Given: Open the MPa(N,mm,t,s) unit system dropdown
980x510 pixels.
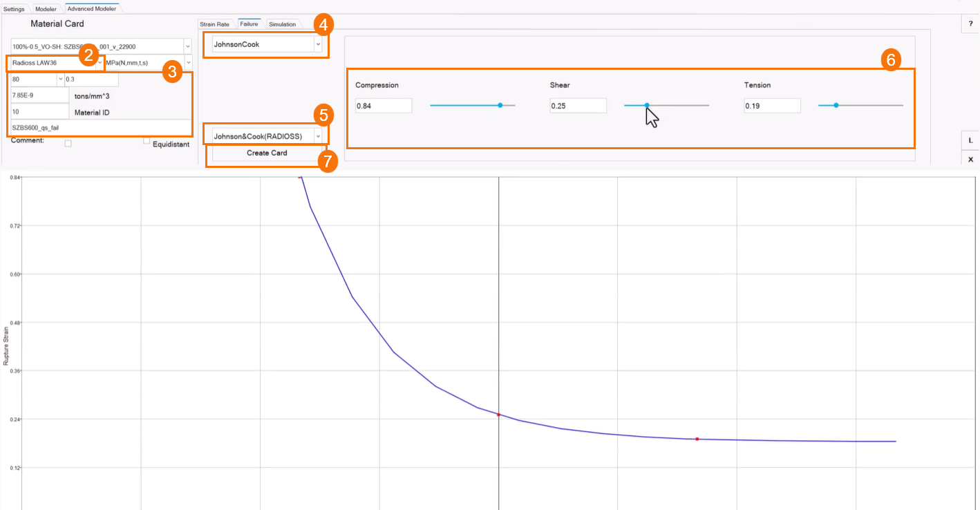Looking at the screenshot, I should (x=188, y=63).
